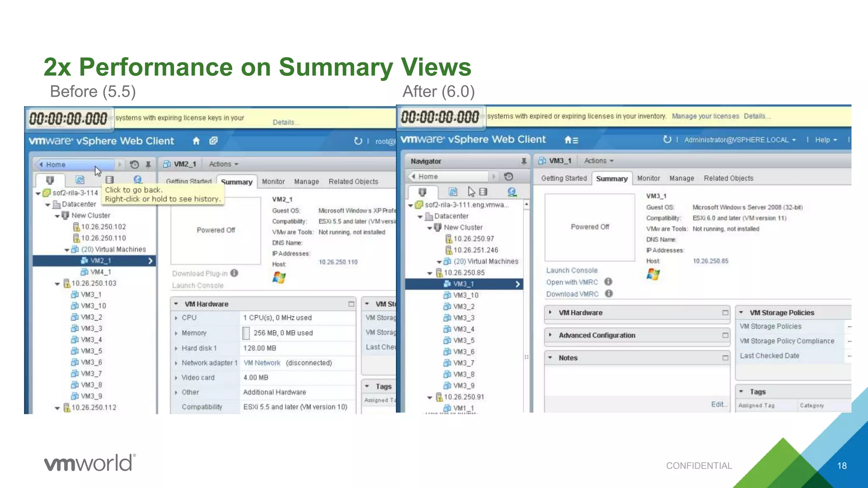868x488 pixels.
Task: Click the selected VM2_1 tree row arrow
Action: click(x=150, y=261)
